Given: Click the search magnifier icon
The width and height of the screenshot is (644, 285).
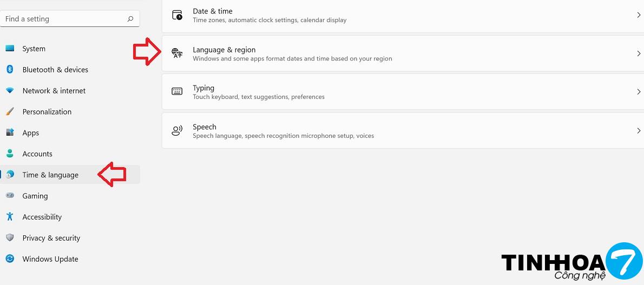Looking at the screenshot, I should coord(130,19).
